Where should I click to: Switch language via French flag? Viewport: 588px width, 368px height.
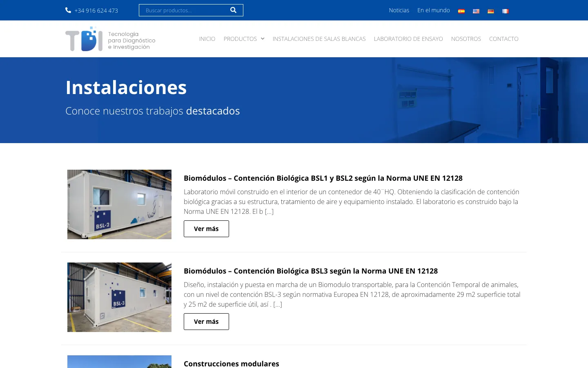pos(506,11)
